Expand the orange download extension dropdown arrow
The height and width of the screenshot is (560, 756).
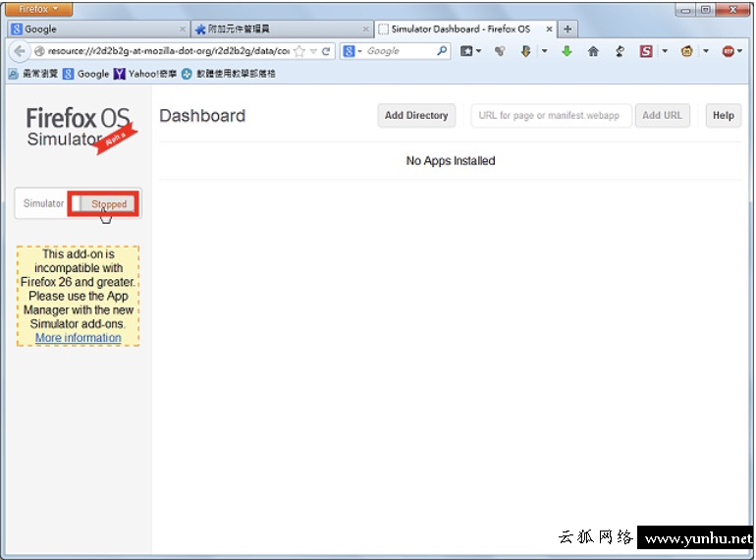544,51
